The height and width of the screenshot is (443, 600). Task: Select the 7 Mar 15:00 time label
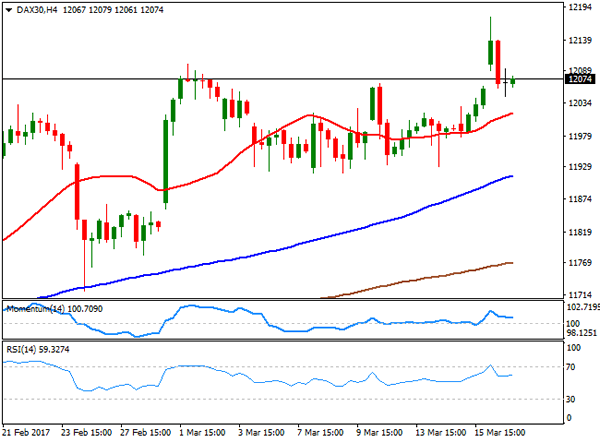(x=320, y=433)
